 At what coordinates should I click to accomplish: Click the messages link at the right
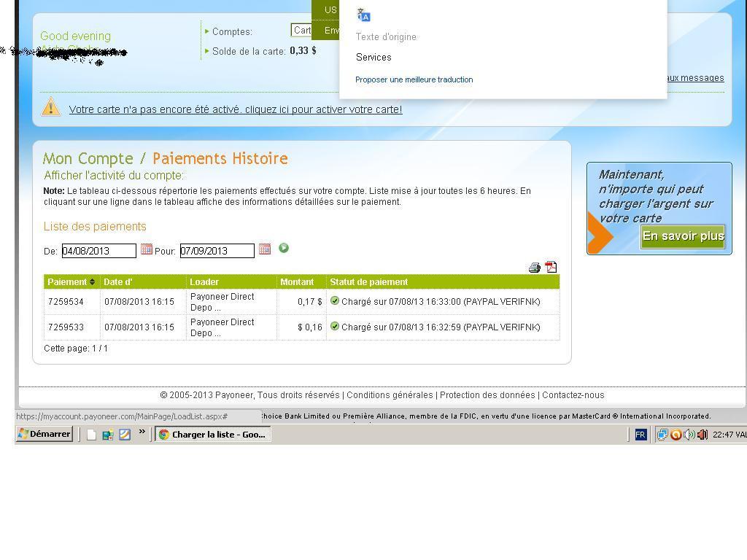695,78
